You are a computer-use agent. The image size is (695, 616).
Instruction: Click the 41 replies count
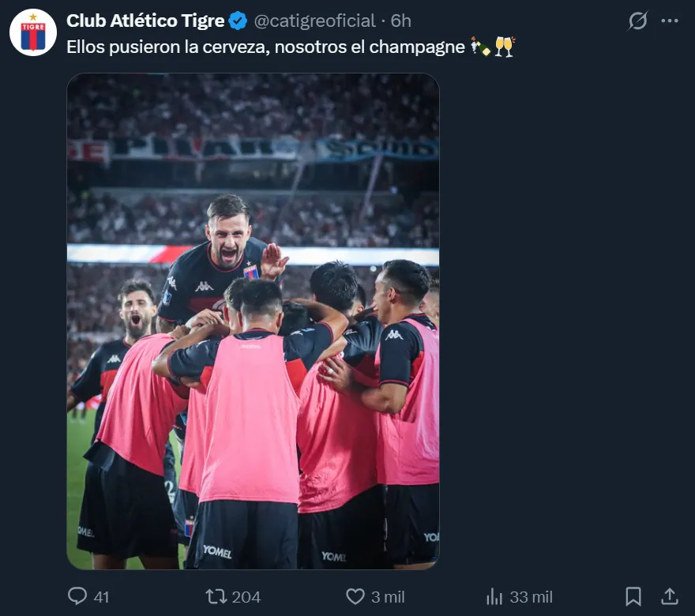coord(102,597)
